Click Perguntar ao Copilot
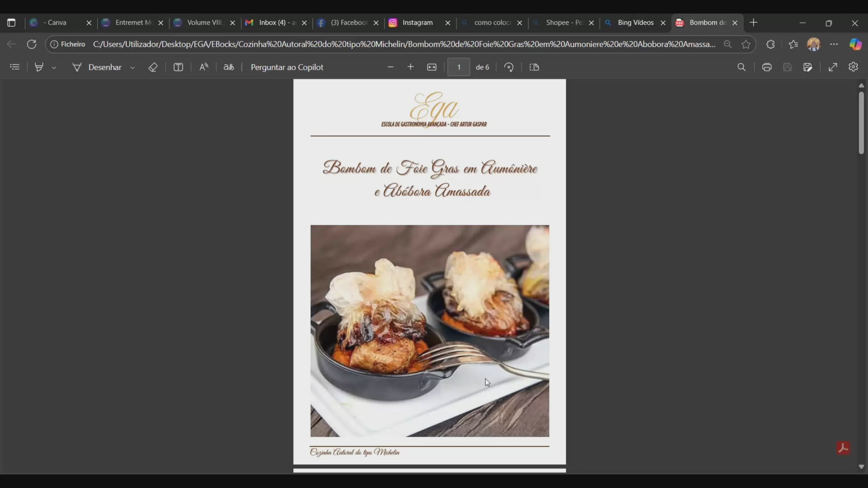868x488 pixels. point(287,67)
